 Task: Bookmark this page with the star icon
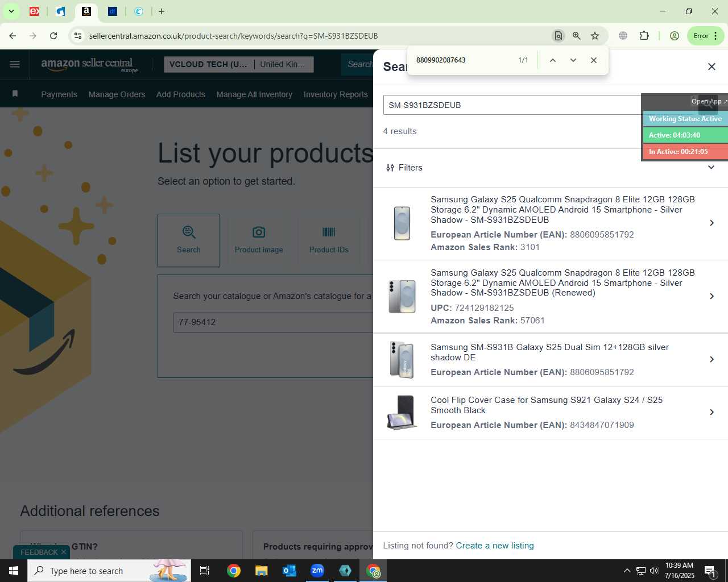(x=595, y=36)
